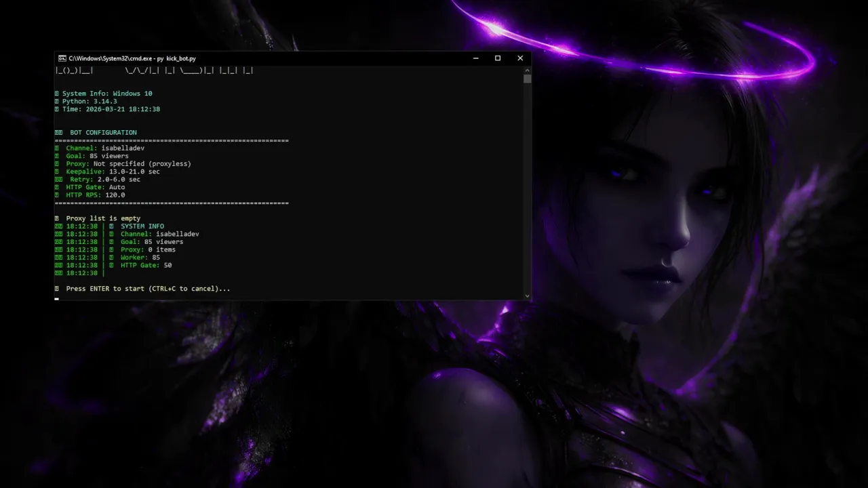Open the cmd.exe system menu icon

[x=62, y=58]
